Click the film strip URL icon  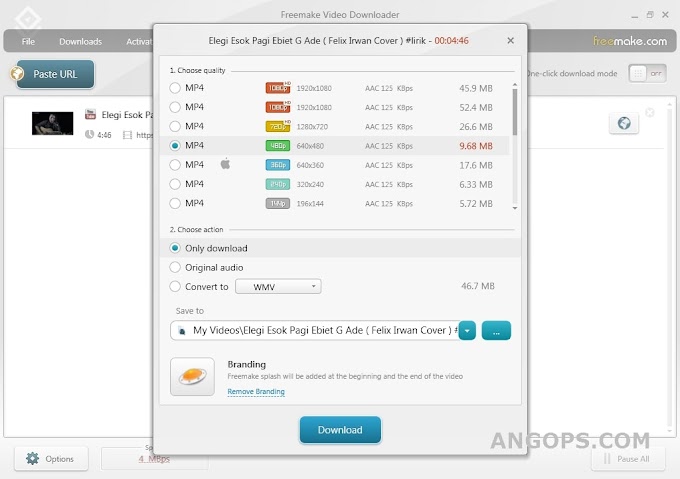127,135
